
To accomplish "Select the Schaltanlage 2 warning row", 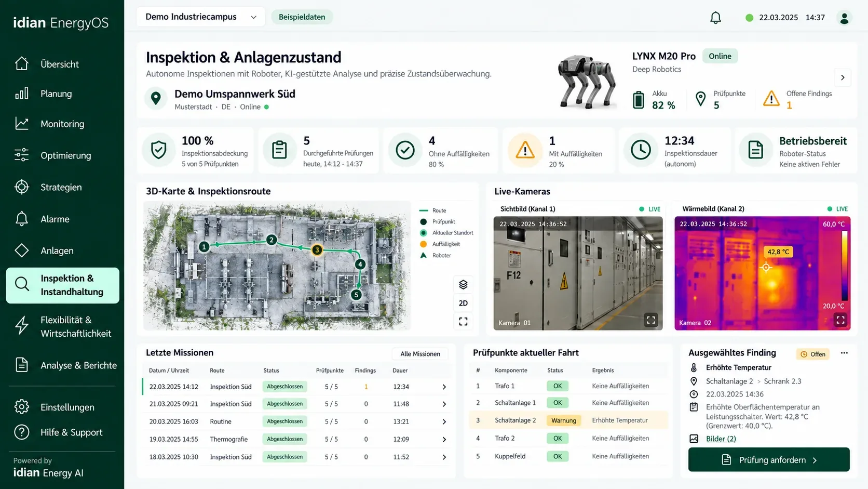I will click(x=568, y=420).
